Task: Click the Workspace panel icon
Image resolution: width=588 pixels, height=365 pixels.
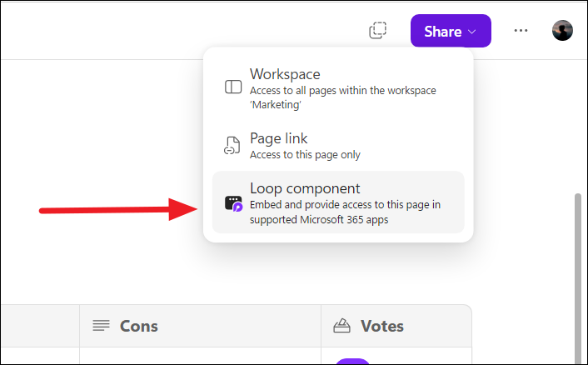Action: pyautogui.click(x=233, y=87)
